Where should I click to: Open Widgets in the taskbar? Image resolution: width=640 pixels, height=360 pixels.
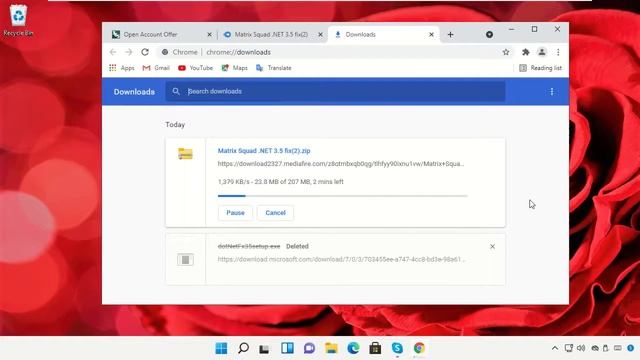[287, 348]
